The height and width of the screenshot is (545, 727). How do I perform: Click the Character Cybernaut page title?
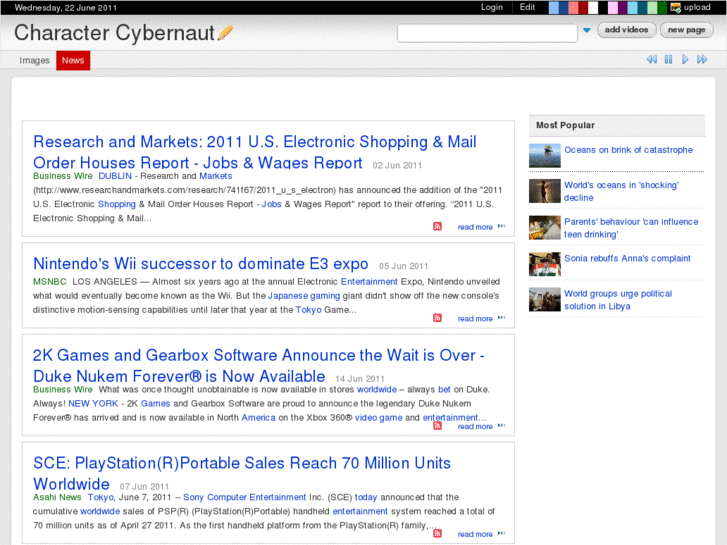(x=115, y=33)
